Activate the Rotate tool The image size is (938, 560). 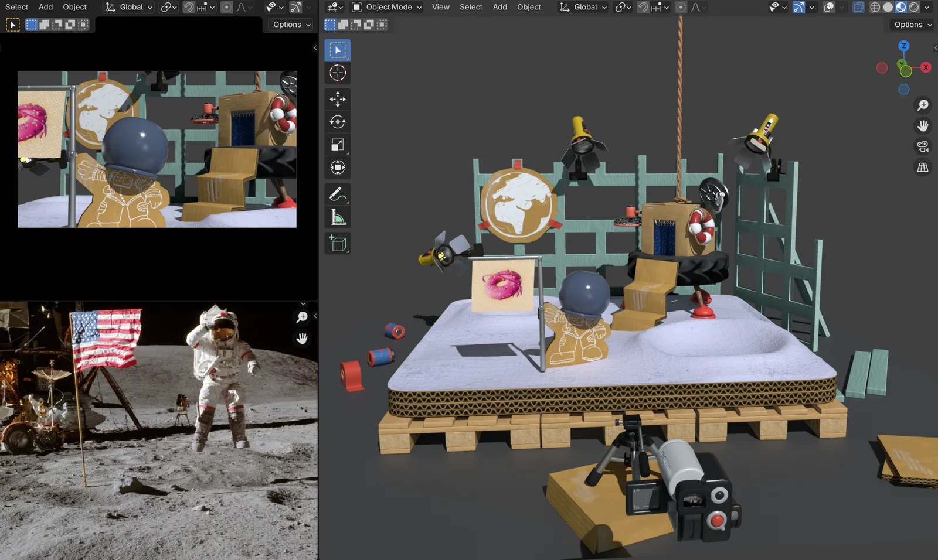338,122
